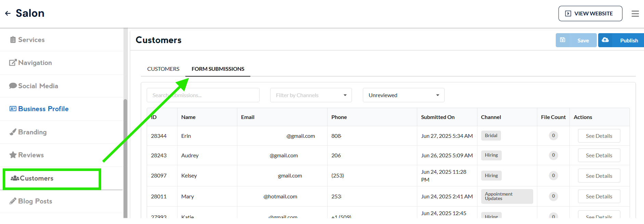644x224 pixels.
Task: Click the Services clipboard icon
Action: point(13,40)
